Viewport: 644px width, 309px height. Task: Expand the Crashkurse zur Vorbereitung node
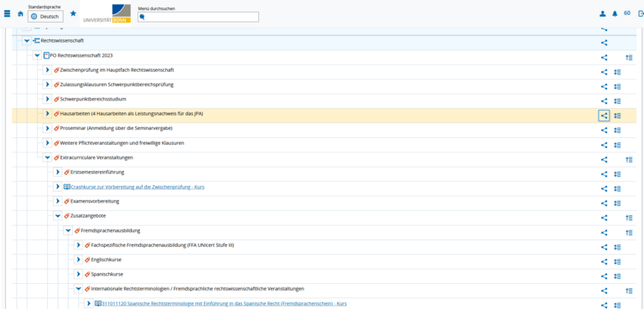(x=58, y=187)
